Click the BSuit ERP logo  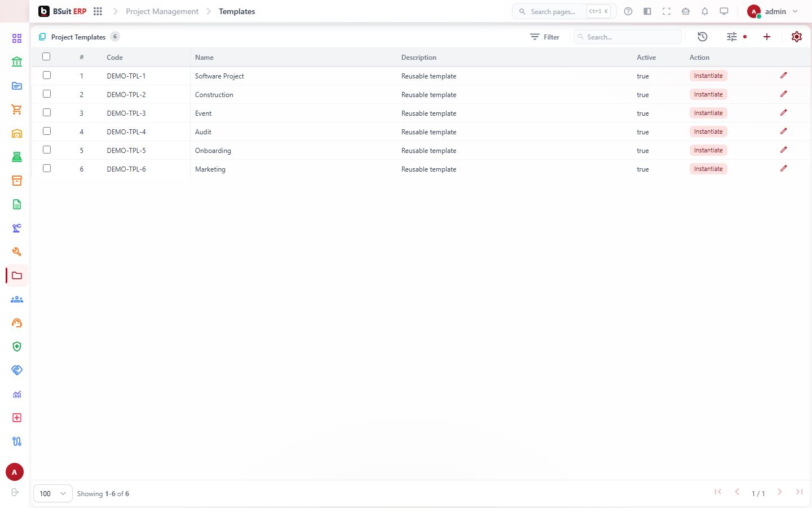[63, 11]
